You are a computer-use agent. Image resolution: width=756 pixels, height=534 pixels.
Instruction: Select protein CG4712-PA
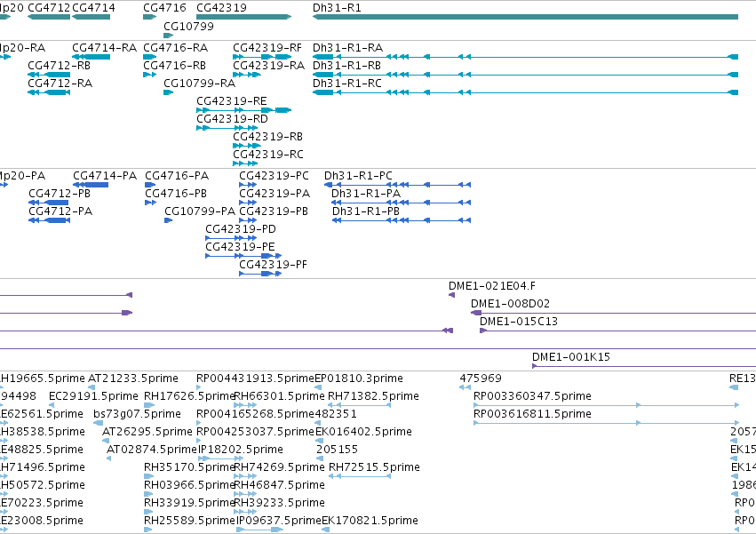click(49, 220)
